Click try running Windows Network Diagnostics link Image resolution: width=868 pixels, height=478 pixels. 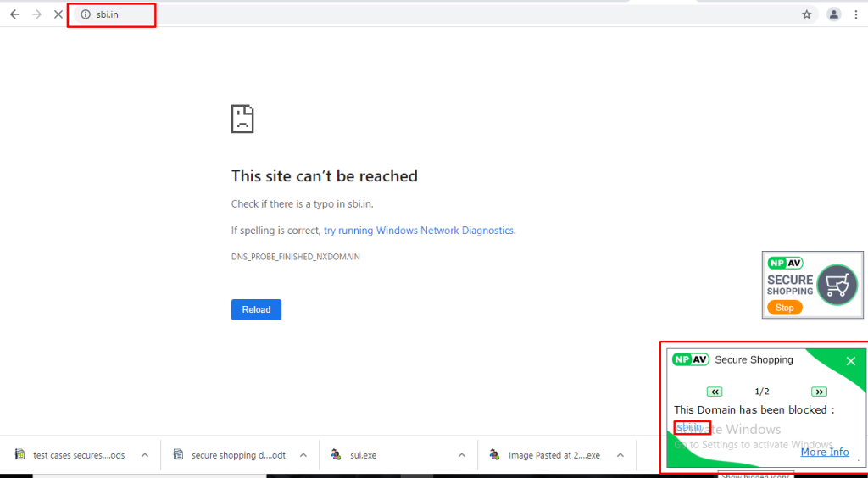419,231
